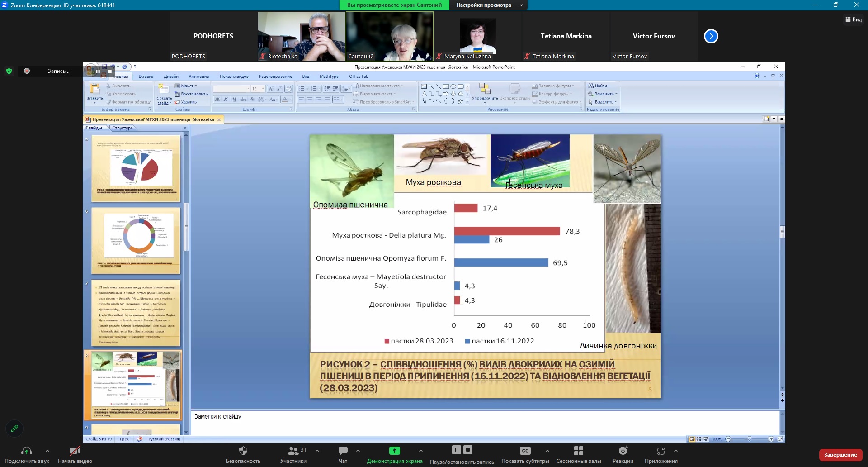This screenshot has width=868, height=467.
Task: Click Заменить replace button
Action: (x=603, y=94)
